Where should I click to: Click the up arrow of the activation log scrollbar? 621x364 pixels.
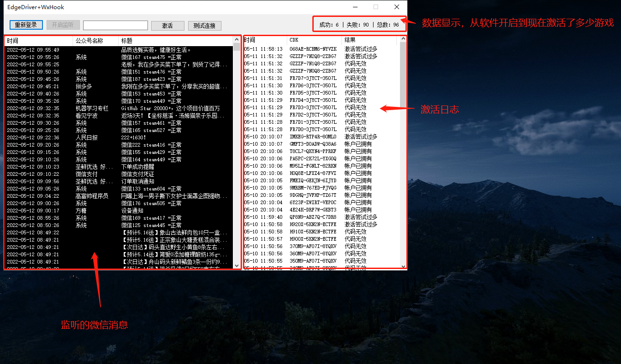tap(403, 39)
